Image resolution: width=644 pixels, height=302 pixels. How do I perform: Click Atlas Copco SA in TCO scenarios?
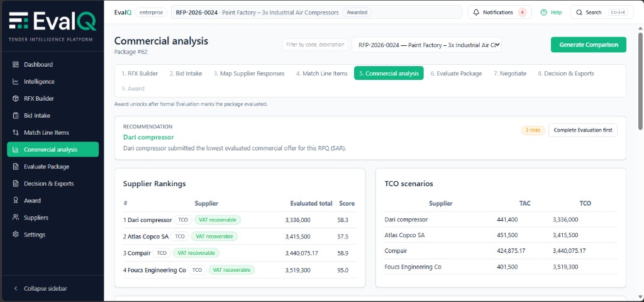point(404,235)
